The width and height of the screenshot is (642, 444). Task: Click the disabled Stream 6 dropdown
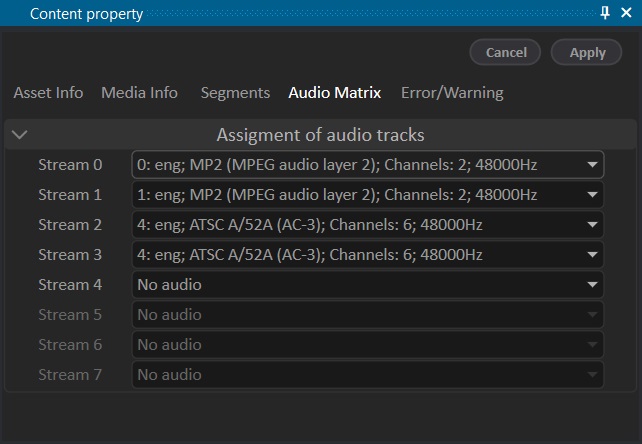[368, 345]
